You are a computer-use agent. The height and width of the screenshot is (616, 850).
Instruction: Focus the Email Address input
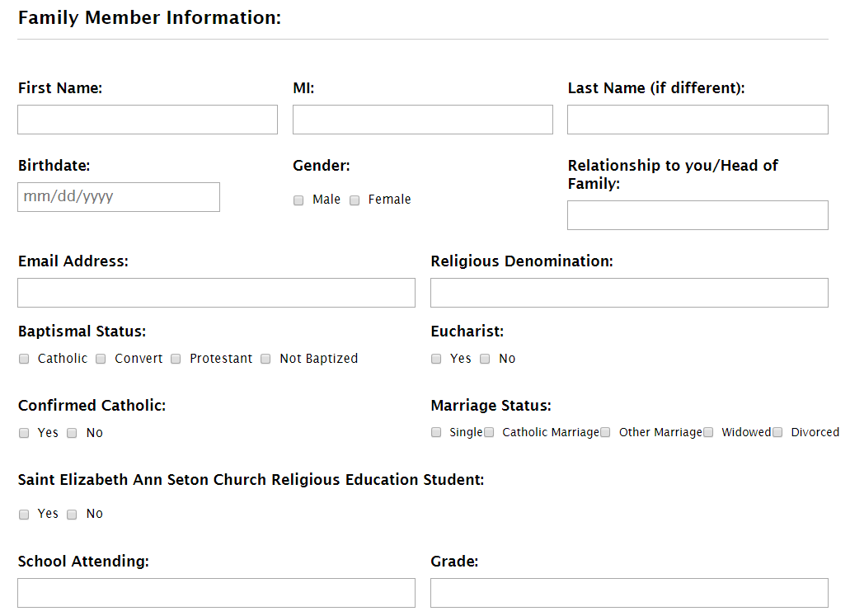(x=216, y=293)
